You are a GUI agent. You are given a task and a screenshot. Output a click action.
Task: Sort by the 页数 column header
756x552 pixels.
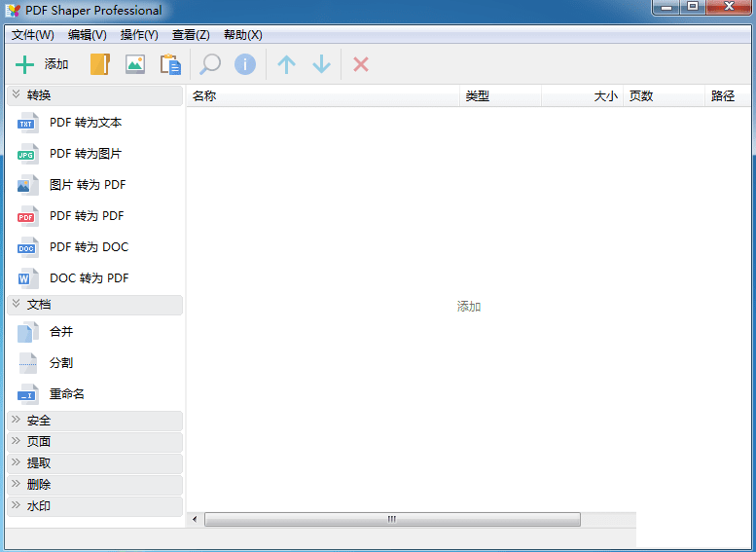(664, 96)
